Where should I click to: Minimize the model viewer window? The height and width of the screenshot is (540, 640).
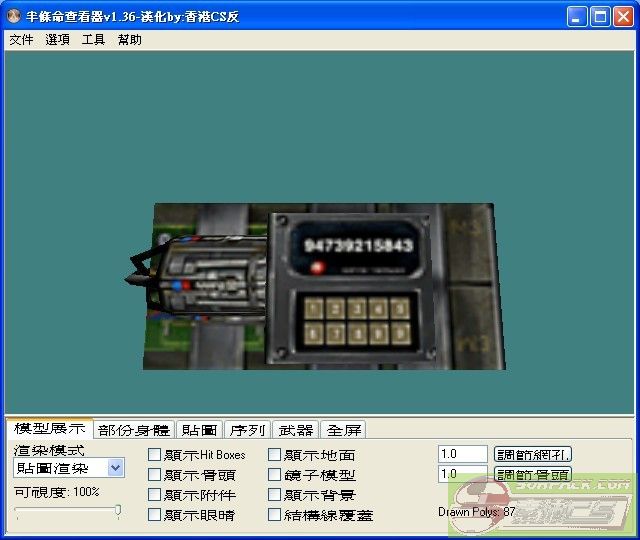click(x=577, y=17)
